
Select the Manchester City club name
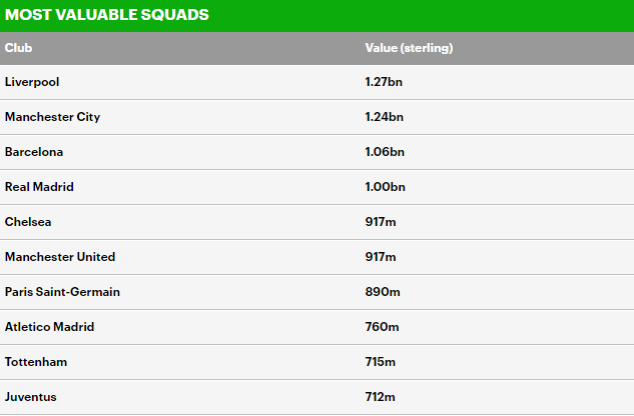(52, 117)
